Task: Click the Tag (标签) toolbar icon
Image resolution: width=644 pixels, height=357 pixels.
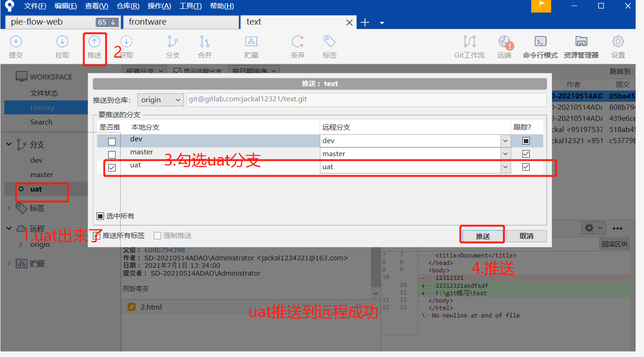Action: click(x=330, y=42)
